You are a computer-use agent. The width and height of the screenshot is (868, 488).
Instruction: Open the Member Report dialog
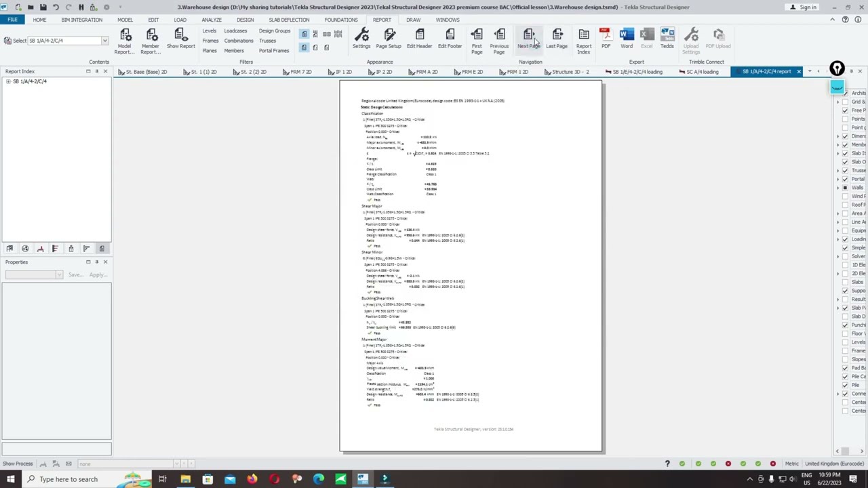[151, 41]
